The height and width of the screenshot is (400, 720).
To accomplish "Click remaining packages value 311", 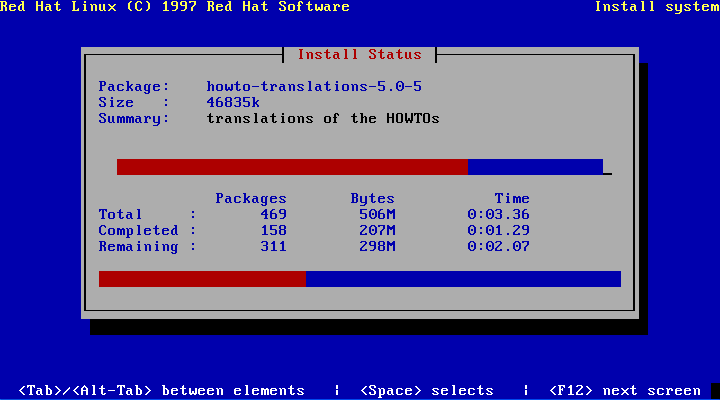I will (x=273, y=247).
